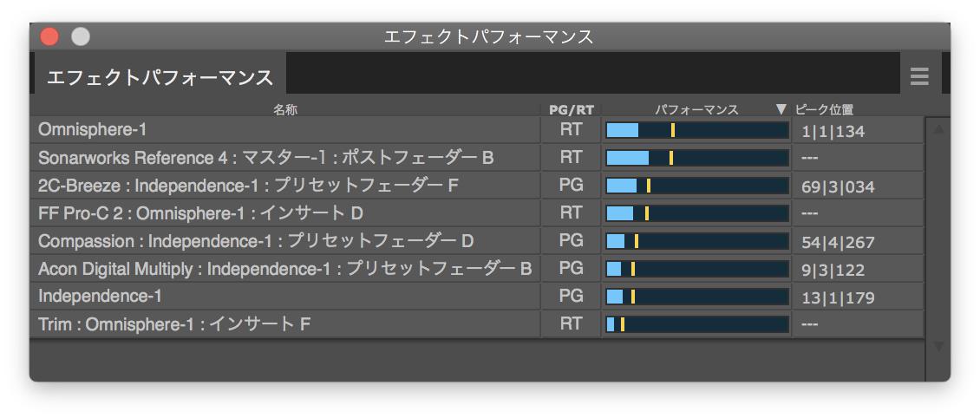Click the PG cell of Compassion row
This screenshot has height=418, width=980.
point(572,241)
